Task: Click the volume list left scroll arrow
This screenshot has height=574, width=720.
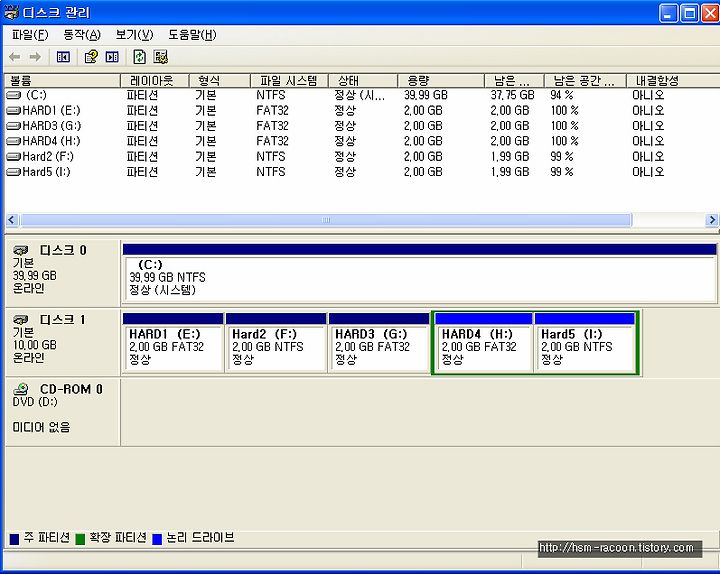Action: [x=12, y=220]
